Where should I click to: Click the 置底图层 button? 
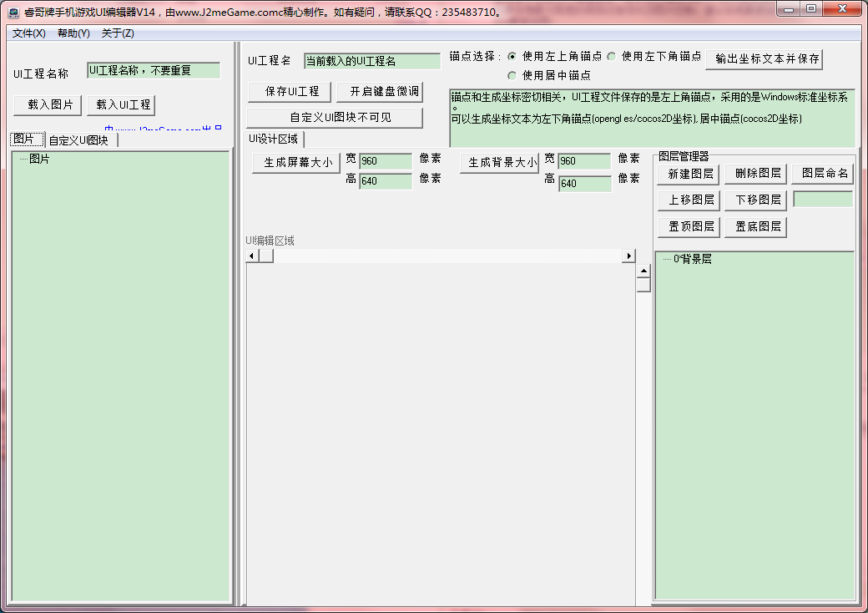755,226
